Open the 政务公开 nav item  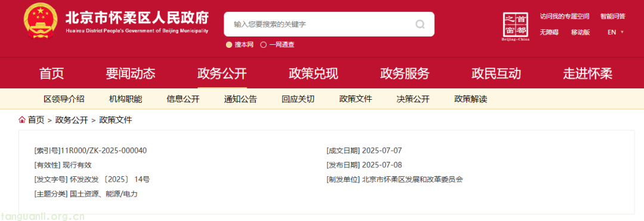pyautogui.click(x=222, y=73)
